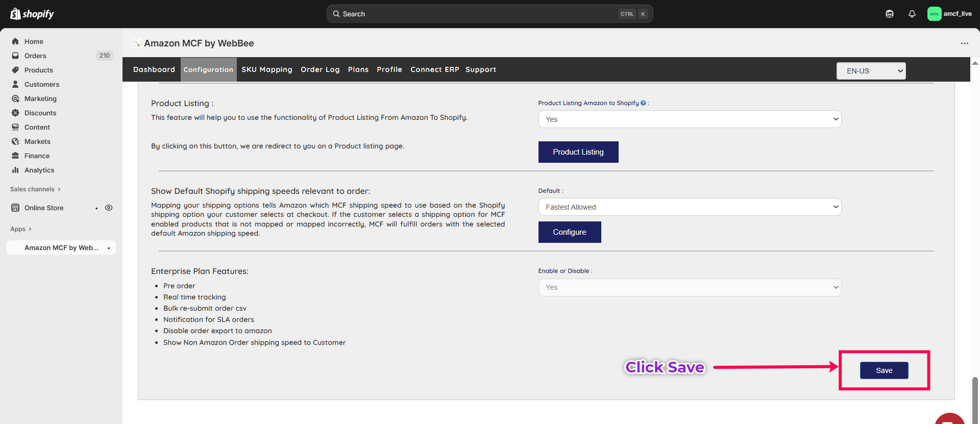Image resolution: width=980 pixels, height=424 pixels.
Task: Click the amcf_live account avatar
Action: (x=934, y=14)
